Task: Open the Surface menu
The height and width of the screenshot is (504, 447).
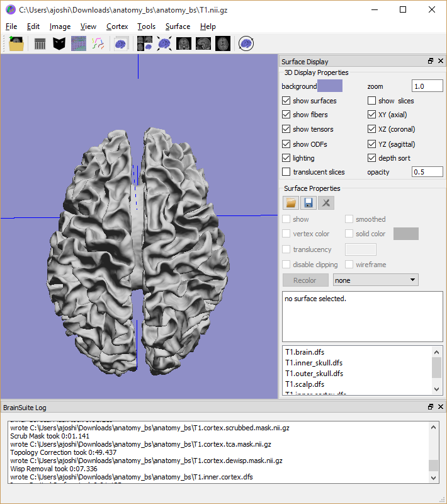Action: click(x=178, y=26)
